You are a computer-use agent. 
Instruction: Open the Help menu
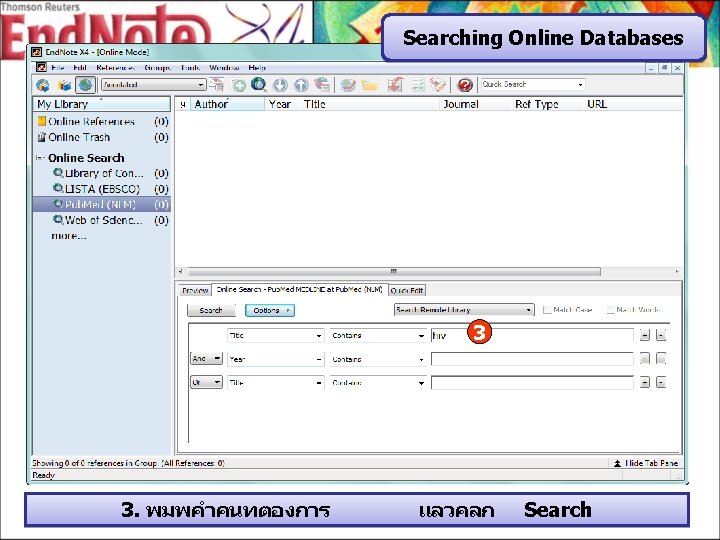257,68
